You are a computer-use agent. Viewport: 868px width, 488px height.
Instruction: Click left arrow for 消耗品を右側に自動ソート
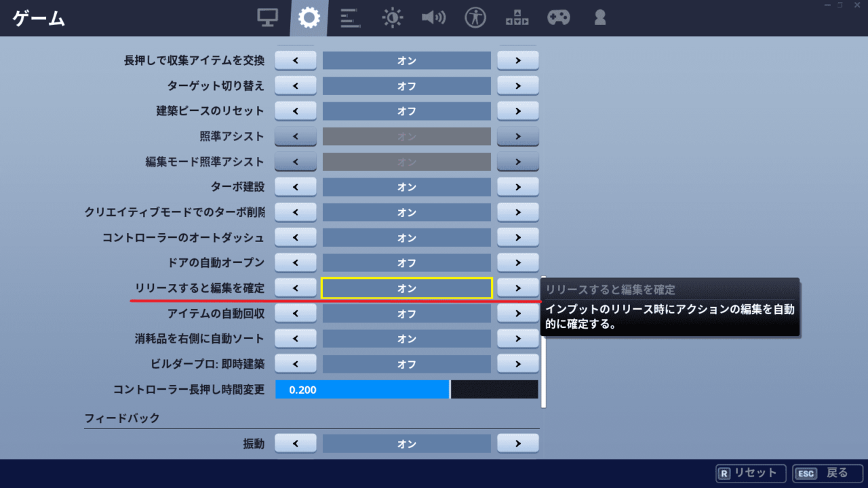click(x=296, y=338)
